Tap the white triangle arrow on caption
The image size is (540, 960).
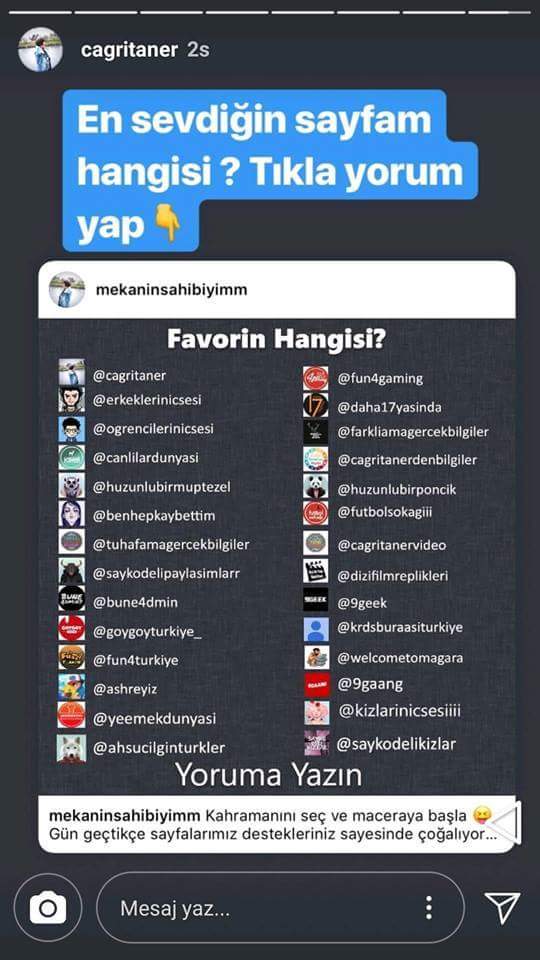pyautogui.click(x=506, y=823)
